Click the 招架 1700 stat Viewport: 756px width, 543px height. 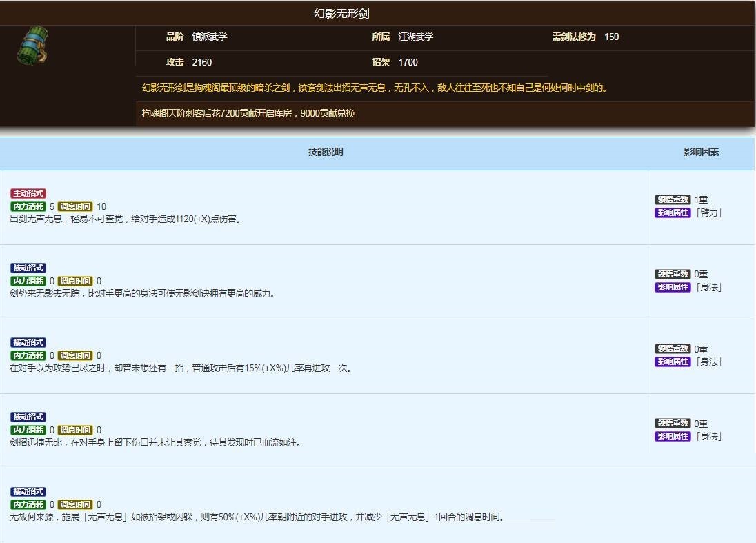pyautogui.click(x=395, y=62)
